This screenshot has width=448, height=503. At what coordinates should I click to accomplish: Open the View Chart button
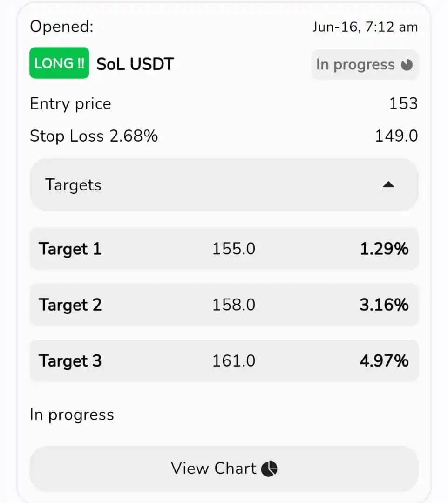point(224,469)
